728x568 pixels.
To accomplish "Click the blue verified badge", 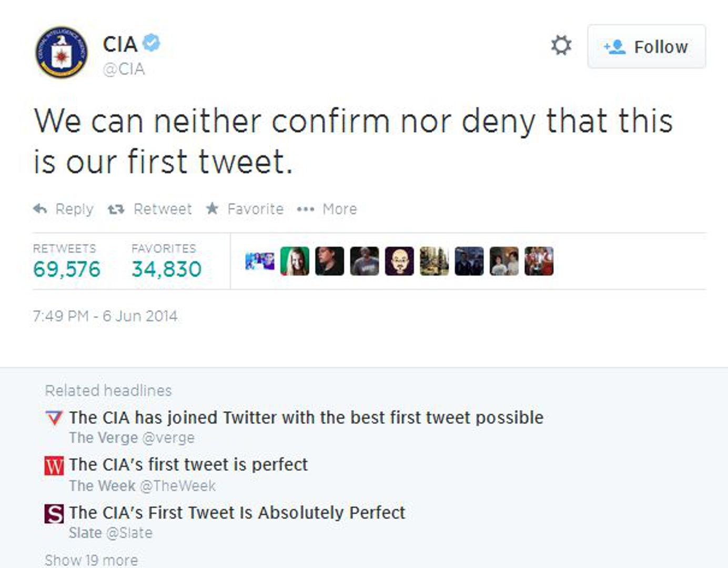I will click(151, 43).
